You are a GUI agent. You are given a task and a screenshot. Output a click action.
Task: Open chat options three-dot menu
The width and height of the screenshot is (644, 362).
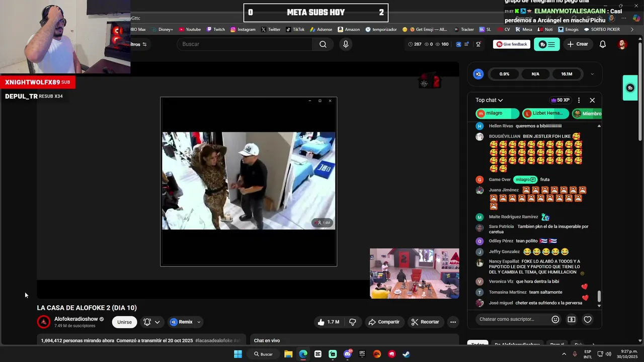pyautogui.click(x=579, y=100)
